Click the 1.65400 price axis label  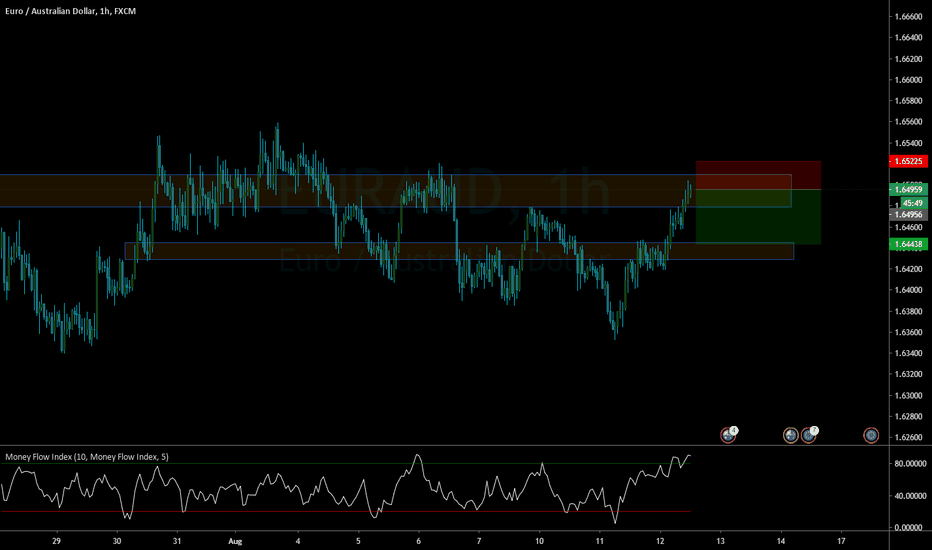click(908, 143)
